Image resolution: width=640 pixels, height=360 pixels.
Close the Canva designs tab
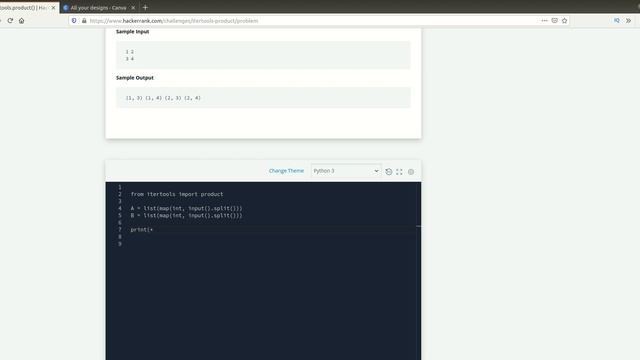click(133, 8)
